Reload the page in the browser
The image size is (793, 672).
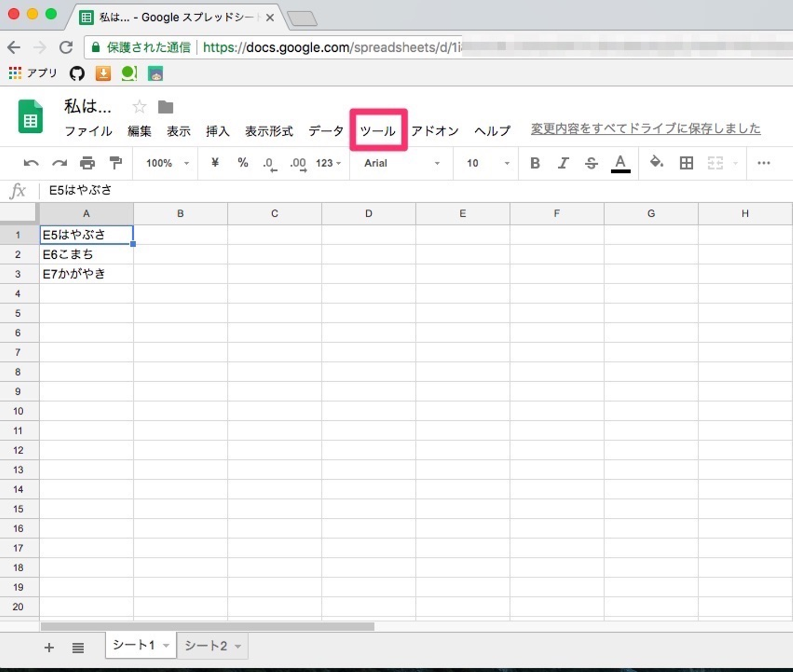(66, 47)
